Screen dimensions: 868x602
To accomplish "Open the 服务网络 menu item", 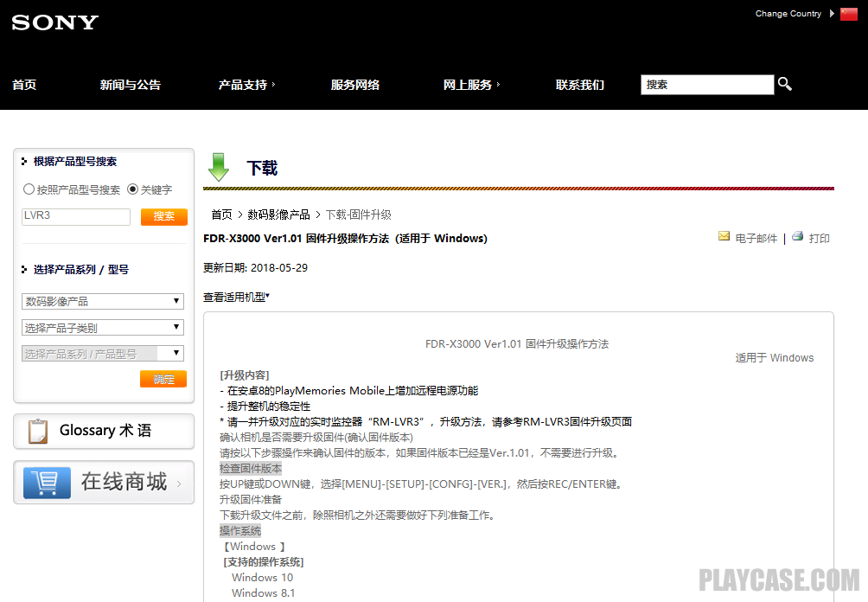I will tap(355, 85).
